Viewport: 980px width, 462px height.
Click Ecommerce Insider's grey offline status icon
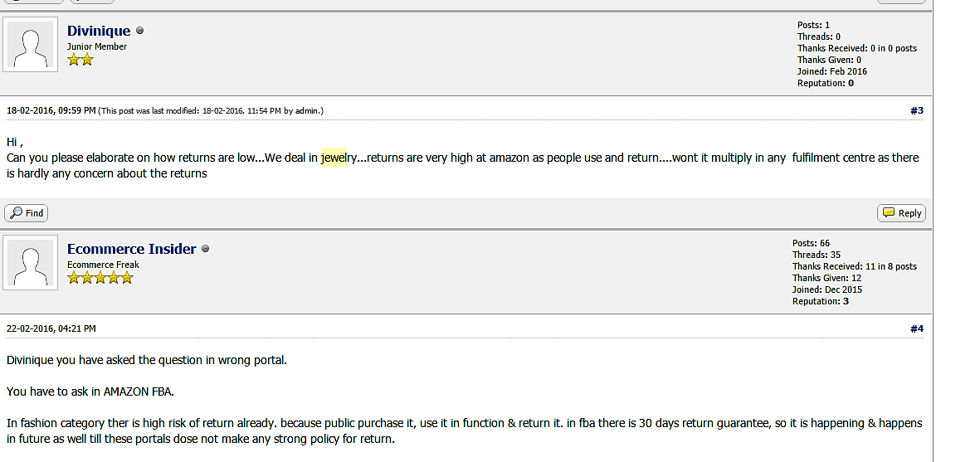click(x=205, y=249)
